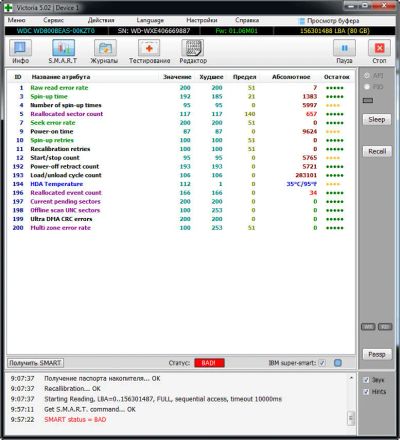This screenshot has height=440, width=400.
Task: Click the WDC WD800BEAS-00KZT0 model label
Action: click(x=56, y=31)
